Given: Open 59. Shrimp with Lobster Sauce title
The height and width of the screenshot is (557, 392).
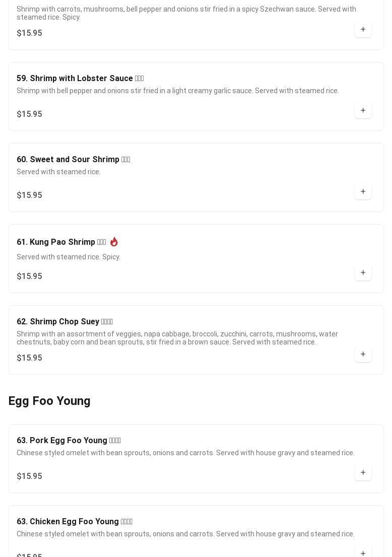Looking at the screenshot, I should [x=80, y=78].
